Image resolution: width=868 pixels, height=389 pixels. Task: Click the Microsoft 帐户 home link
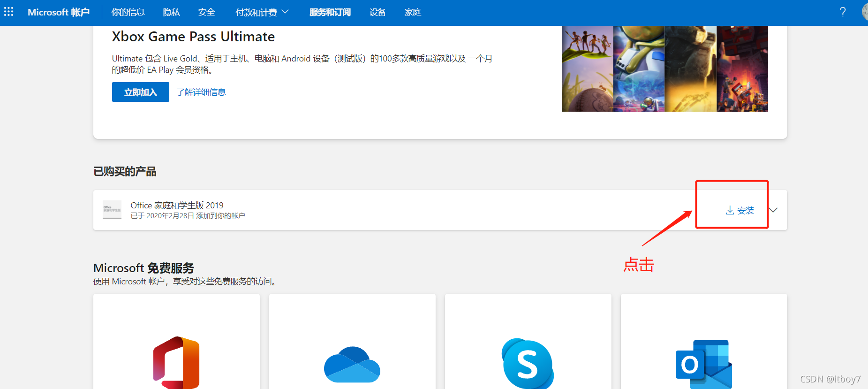pos(59,12)
